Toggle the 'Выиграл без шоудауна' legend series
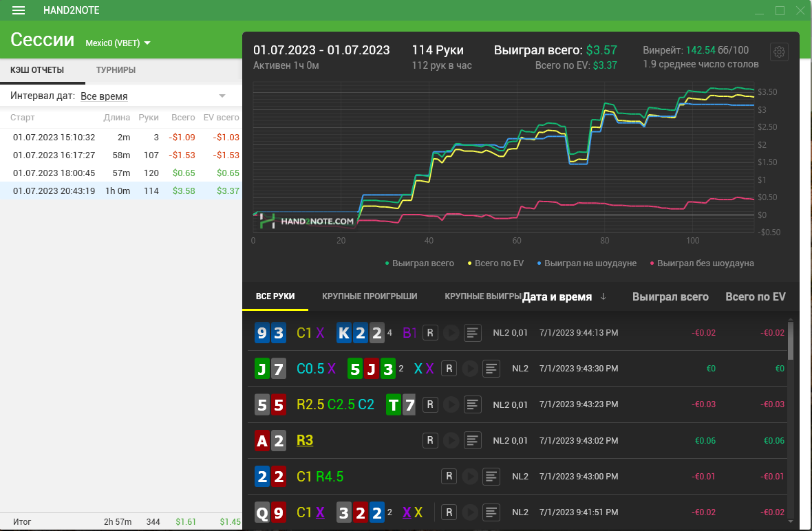 (x=702, y=263)
